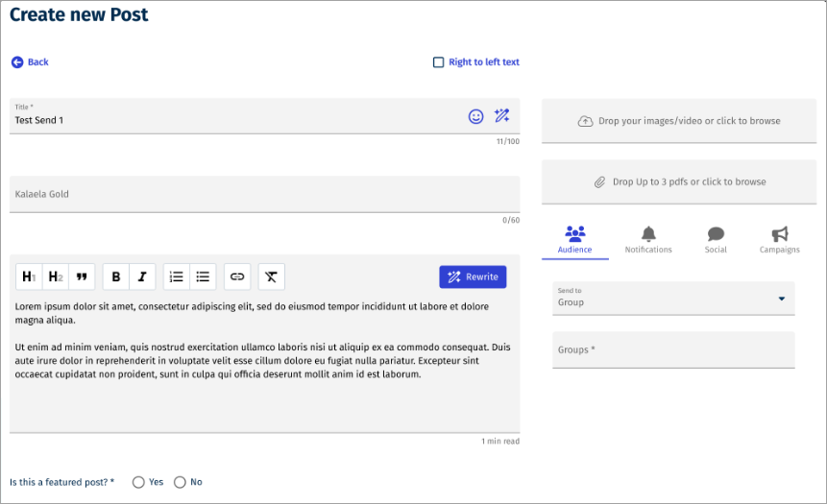This screenshot has height=504, width=827.
Task: Toggle italic text formatting
Action: click(x=142, y=276)
